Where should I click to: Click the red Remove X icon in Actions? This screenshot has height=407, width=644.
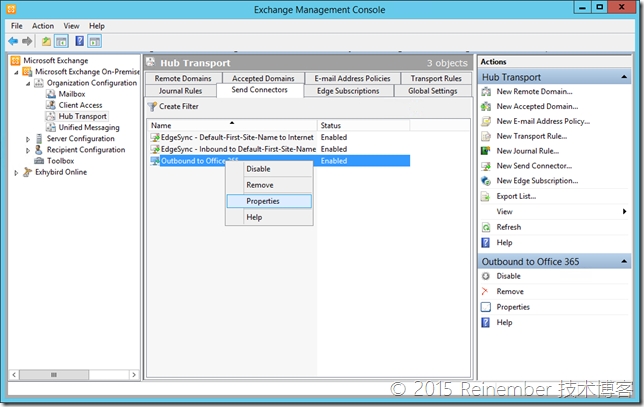pyautogui.click(x=485, y=291)
